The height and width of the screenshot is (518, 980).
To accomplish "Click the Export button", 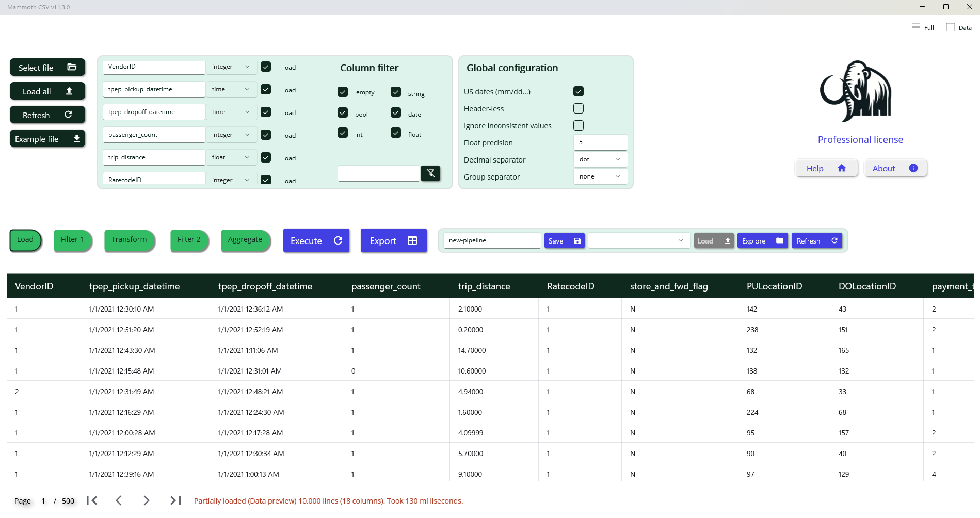I will coord(393,241).
